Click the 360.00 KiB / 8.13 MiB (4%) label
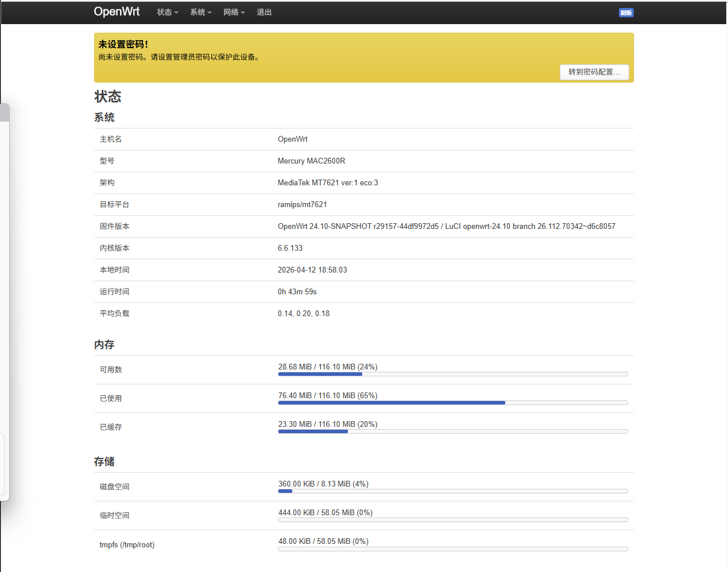 click(323, 484)
